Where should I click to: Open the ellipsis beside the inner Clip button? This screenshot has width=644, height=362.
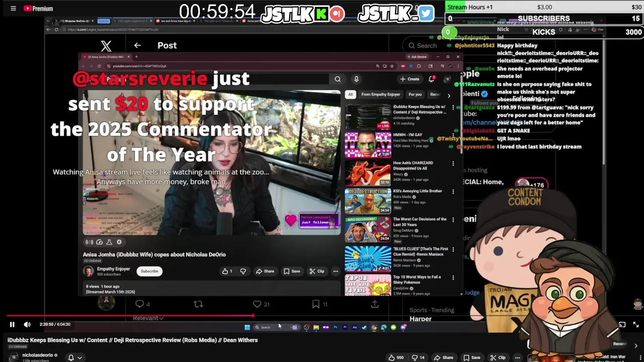click(336, 271)
